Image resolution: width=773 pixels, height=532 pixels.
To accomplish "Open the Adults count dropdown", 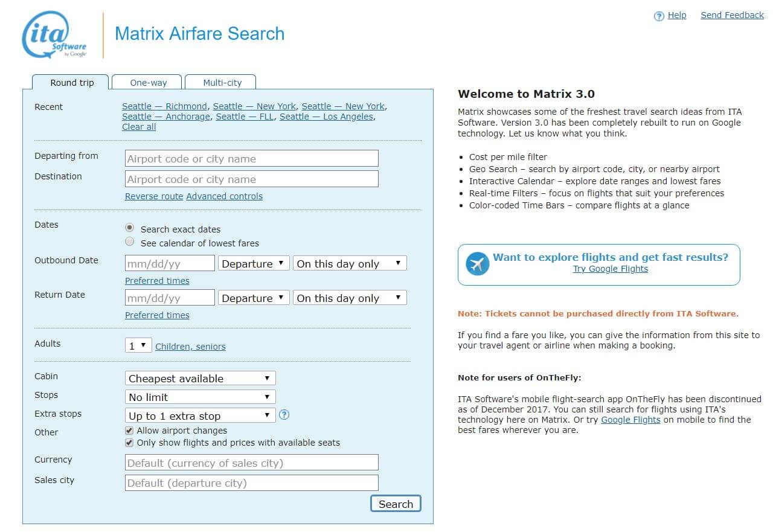I will (x=138, y=345).
